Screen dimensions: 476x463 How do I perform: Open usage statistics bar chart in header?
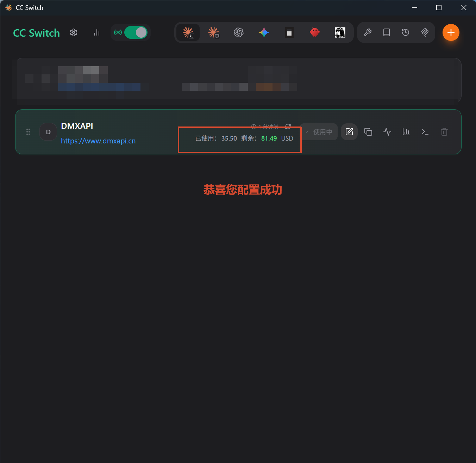(97, 32)
